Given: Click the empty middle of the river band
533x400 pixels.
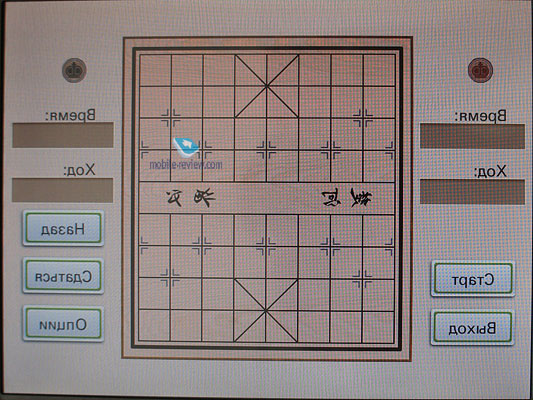Looking at the screenshot, I should [267, 198].
